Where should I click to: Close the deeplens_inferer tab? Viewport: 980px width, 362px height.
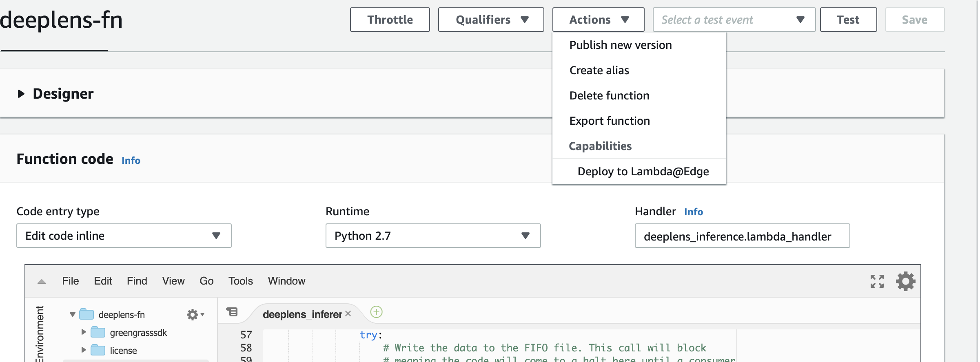coord(348,313)
